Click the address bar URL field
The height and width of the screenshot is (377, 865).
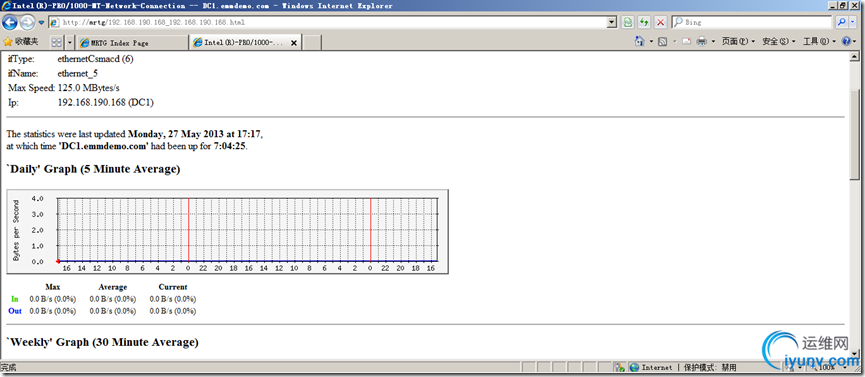coord(327,23)
